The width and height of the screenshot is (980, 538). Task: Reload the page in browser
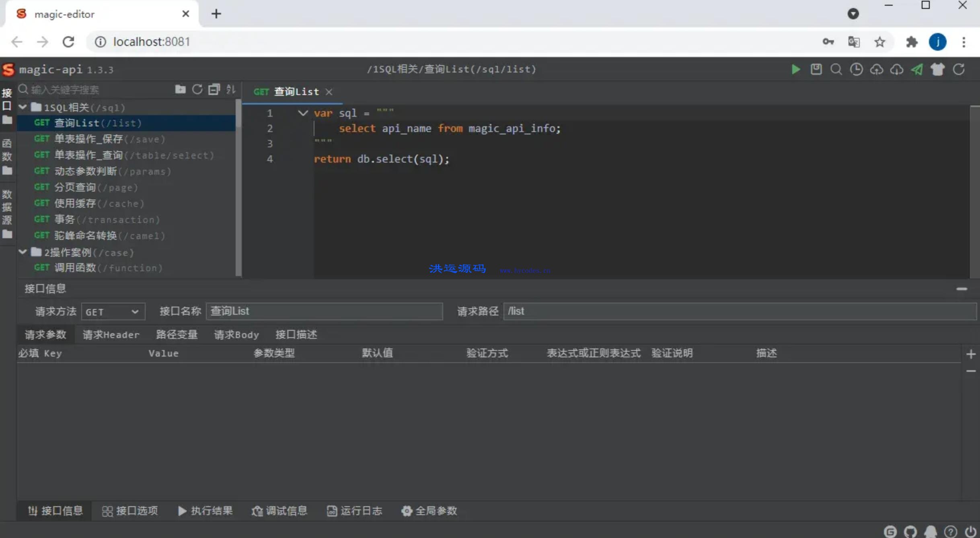68,42
